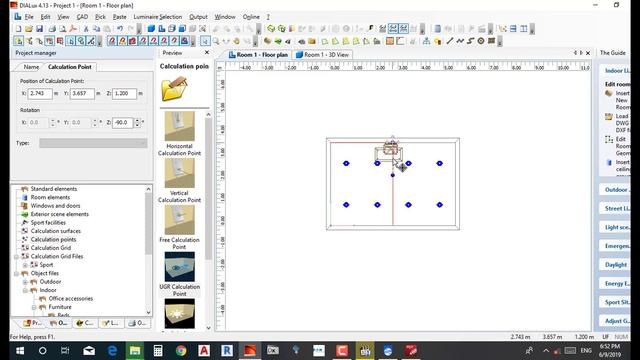Click the Save diskette toolbar icon
Screen dimensions: 640x360
[x=39, y=29]
